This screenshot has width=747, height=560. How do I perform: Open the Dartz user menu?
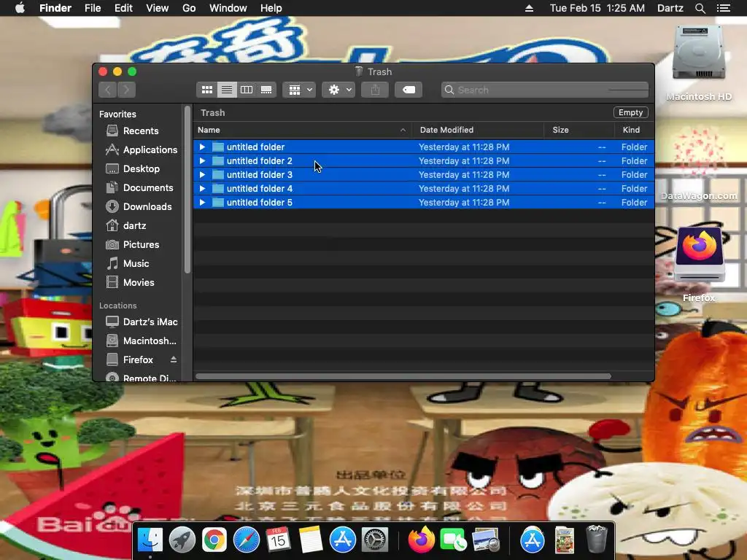coord(670,8)
